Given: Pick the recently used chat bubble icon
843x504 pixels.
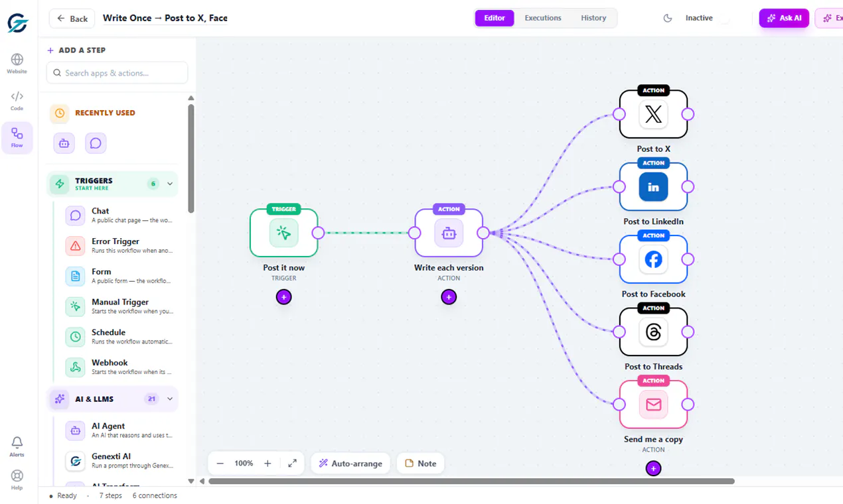Looking at the screenshot, I should (96, 143).
